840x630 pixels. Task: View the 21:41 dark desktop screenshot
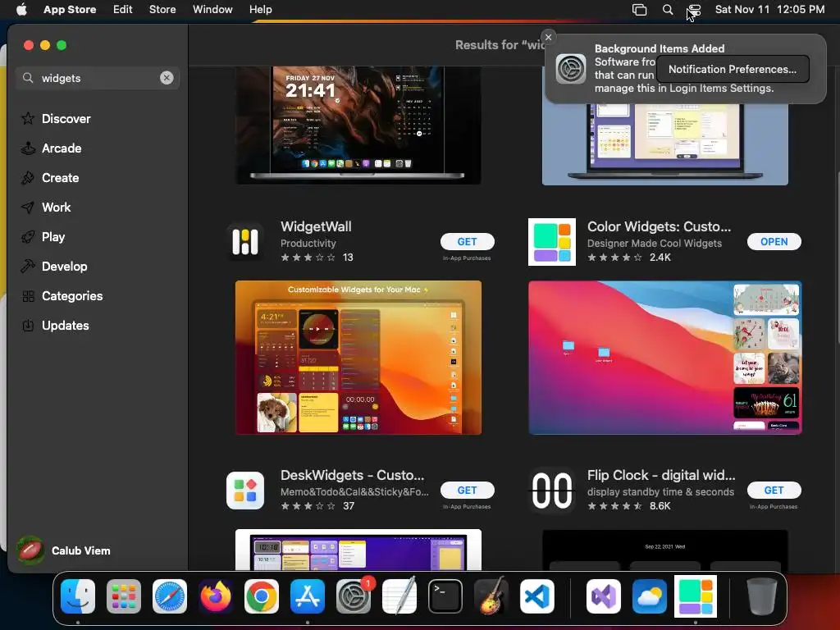point(358,125)
